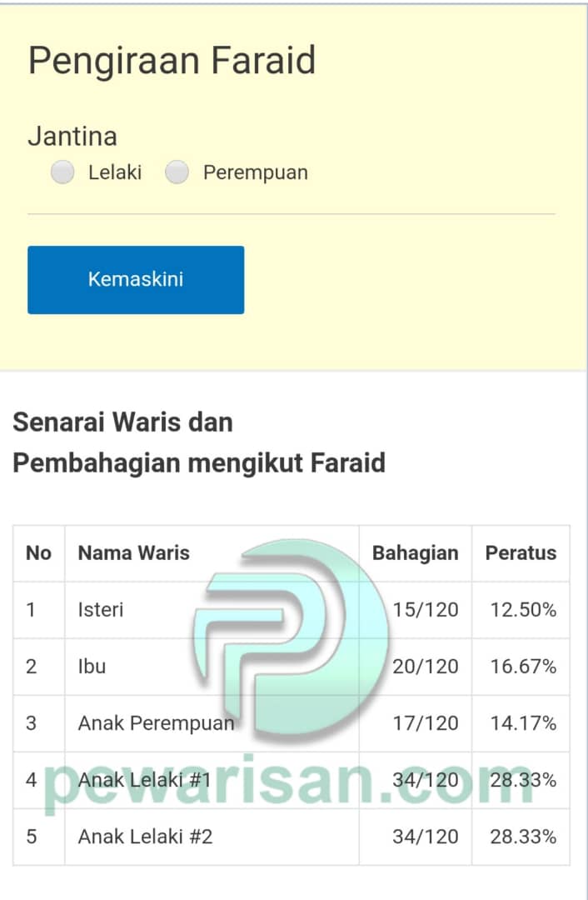Select the Anak Lelaki #2 row name
Screen dimensions: 588x900
(x=145, y=837)
